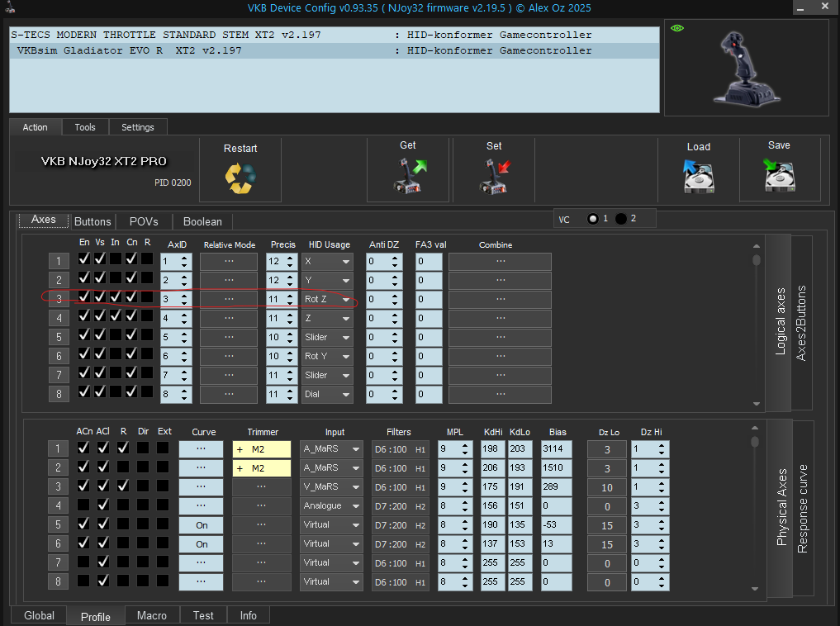Click Filters D7:200 button for axis 4
Viewport: 840px width, 626px height.
coord(401,506)
